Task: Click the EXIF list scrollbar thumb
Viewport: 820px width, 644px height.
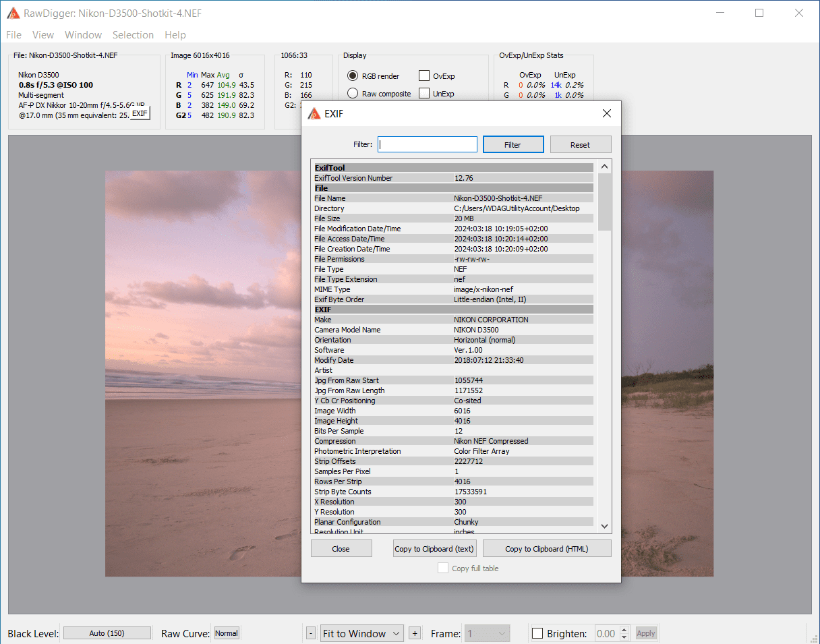Action: pos(604,202)
